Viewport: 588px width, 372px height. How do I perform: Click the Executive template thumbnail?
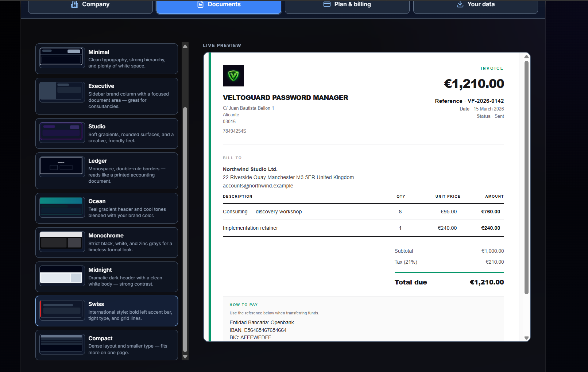pyautogui.click(x=62, y=92)
